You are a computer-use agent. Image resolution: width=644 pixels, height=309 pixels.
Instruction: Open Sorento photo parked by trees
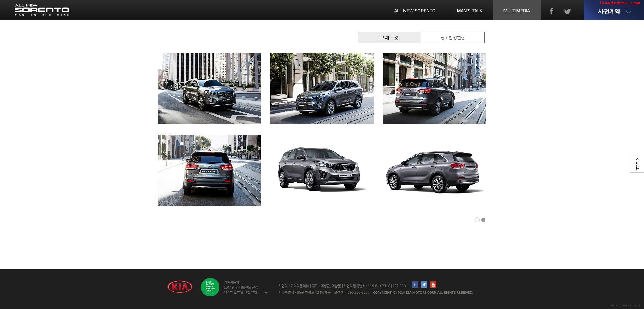[x=322, y=88]
